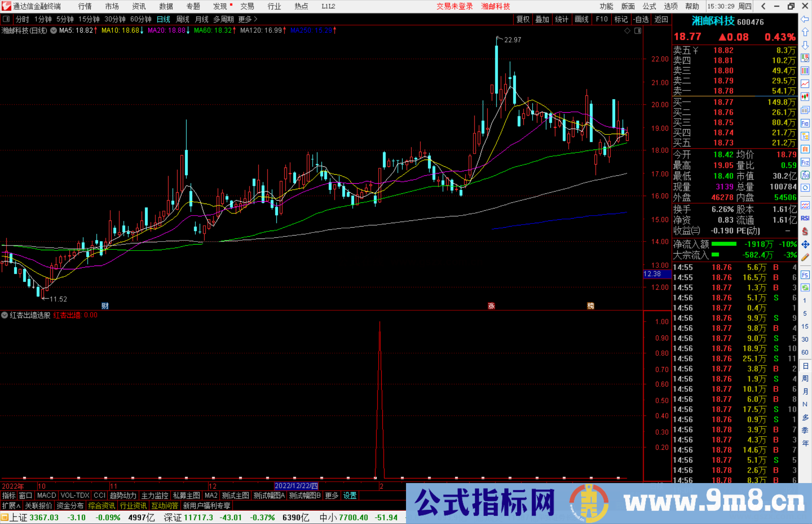Select the RSI indicator sidebar icon
The image size is (812, 524).
click(x=805, y=218)
